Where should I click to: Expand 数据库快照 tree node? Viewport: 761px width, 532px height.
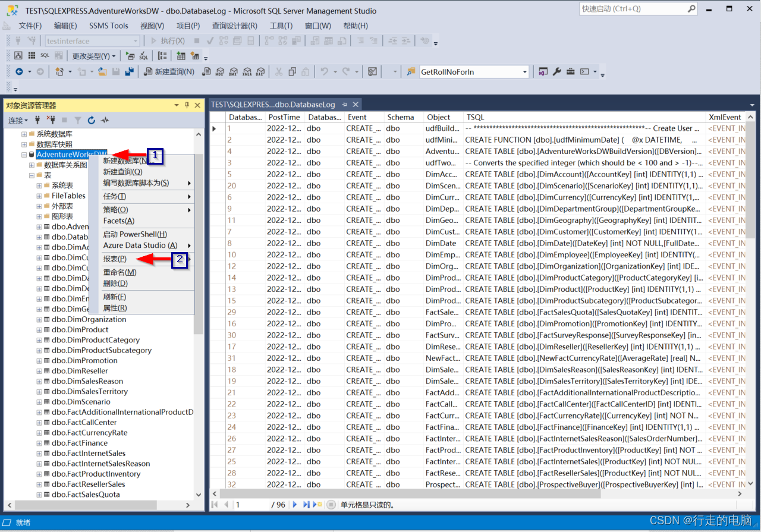pos(24,144)
